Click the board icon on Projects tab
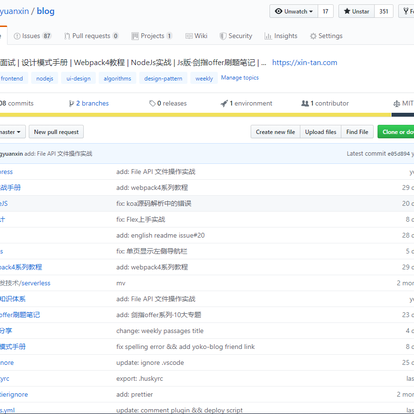The height and width of the screenshot is (414, 414). click(x=135, y=36)
